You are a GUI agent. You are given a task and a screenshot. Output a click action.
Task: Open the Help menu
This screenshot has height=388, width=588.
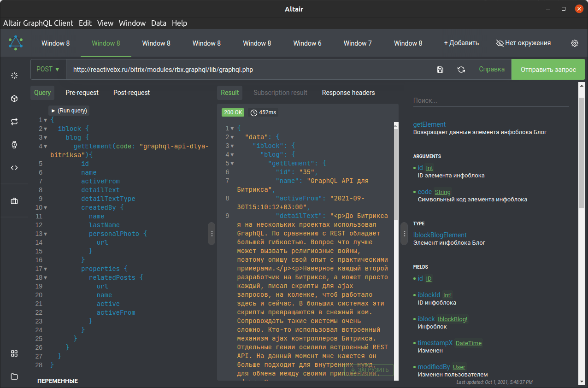(179, 23)
